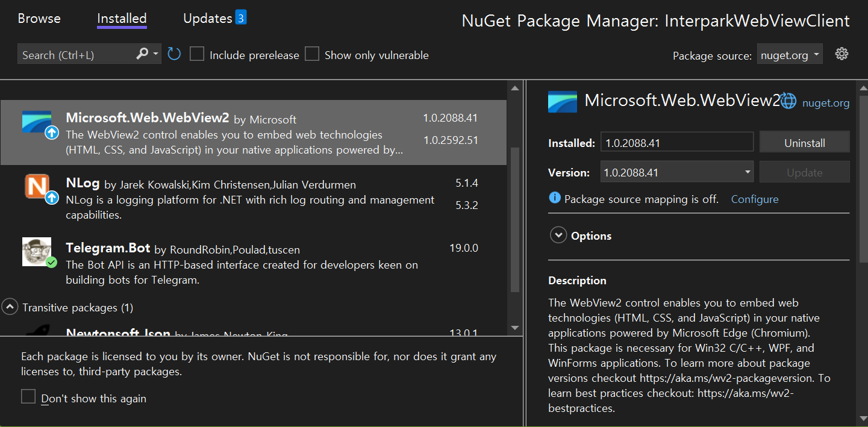868x427 pixels.
Task: Open the Version dropdown in the details pane
Action: pos(677,172)
